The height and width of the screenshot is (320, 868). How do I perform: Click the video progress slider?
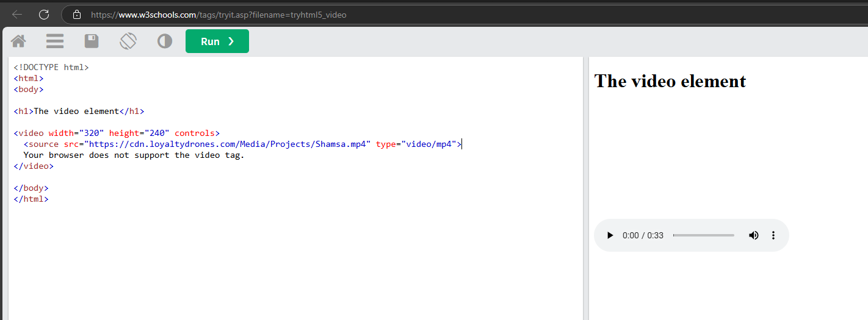coord(704,235)
